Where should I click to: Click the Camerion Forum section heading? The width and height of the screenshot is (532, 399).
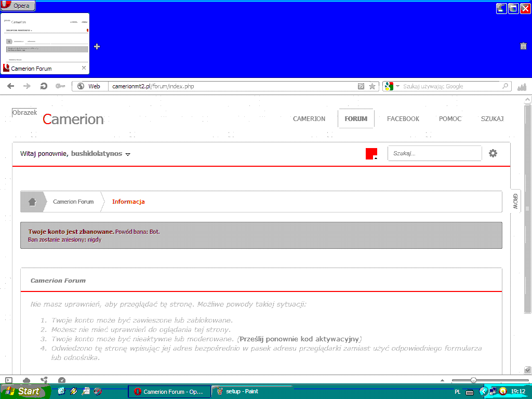click(x=58, y=281)
